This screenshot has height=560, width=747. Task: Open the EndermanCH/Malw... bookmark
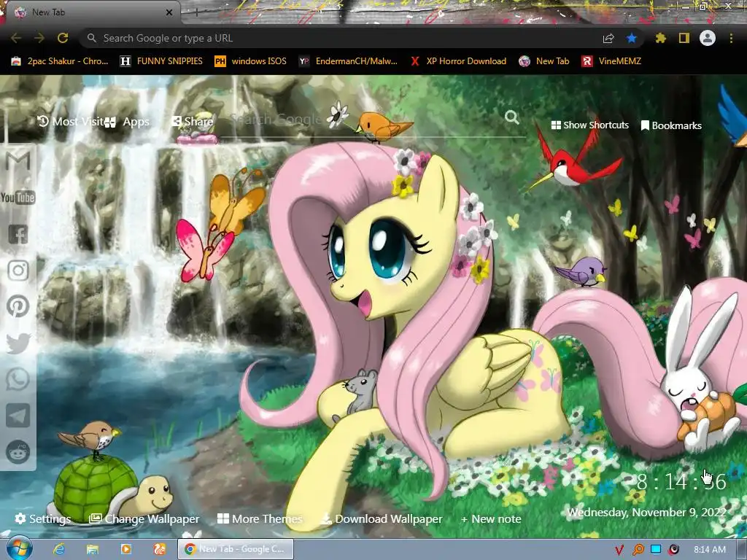(348, 61)
